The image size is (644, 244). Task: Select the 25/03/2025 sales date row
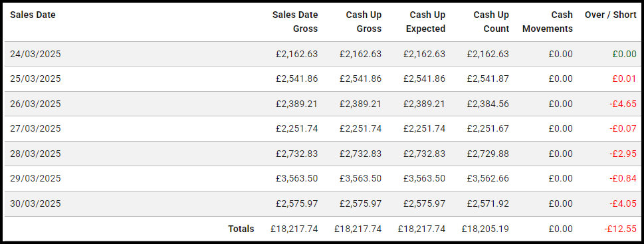click(322, 79)
